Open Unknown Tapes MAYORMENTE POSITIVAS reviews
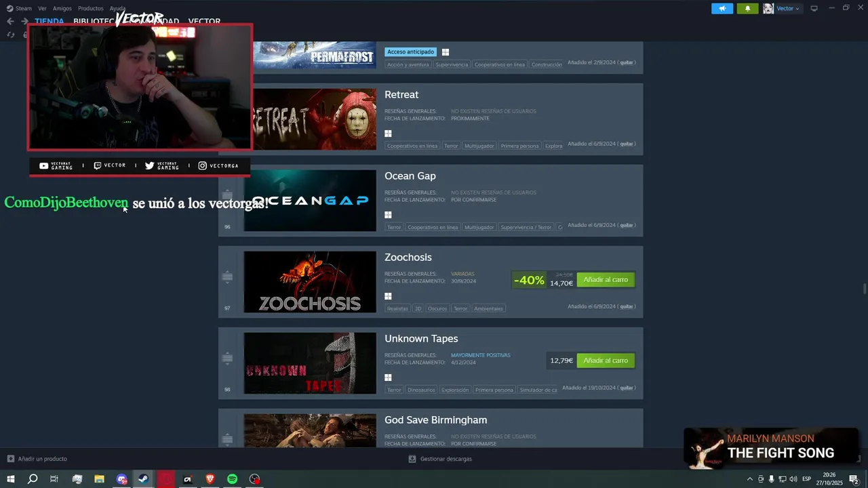The width and height of the screenshot is (868, 488). point(481,355)
